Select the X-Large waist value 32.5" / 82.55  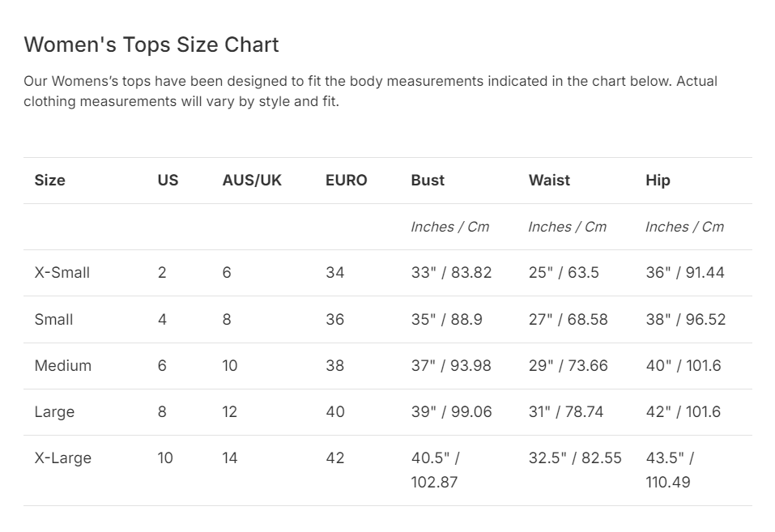575,458
